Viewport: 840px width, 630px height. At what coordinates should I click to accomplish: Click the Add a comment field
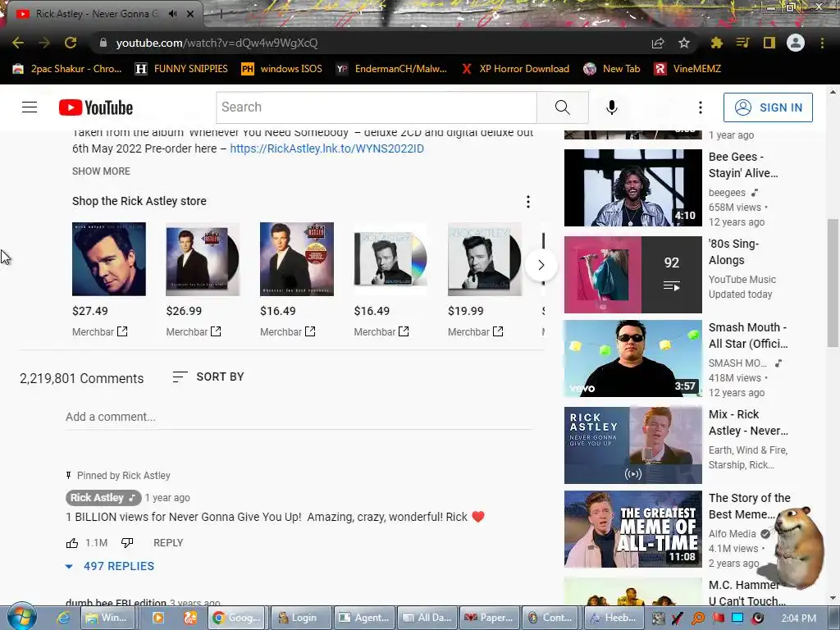click(x=299, y=417)
